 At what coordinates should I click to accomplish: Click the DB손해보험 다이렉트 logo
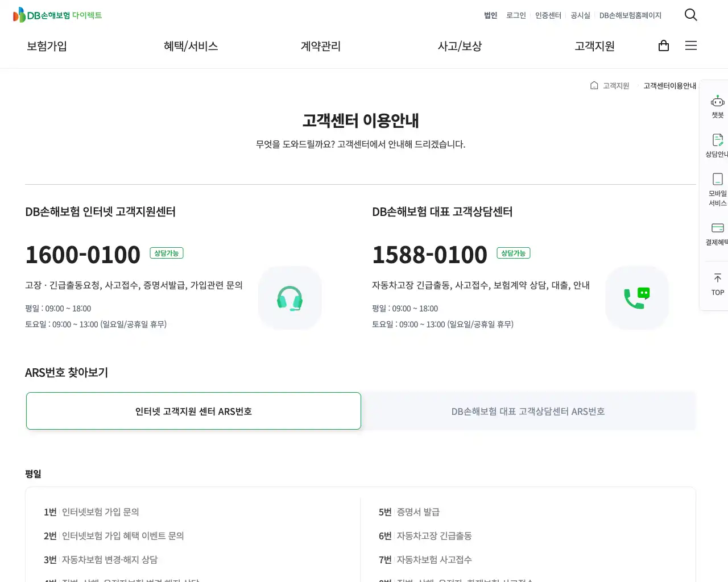coord(57,15)
